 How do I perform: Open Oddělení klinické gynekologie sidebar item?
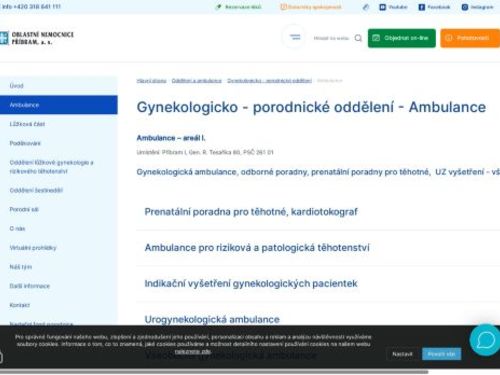[59, 167]
